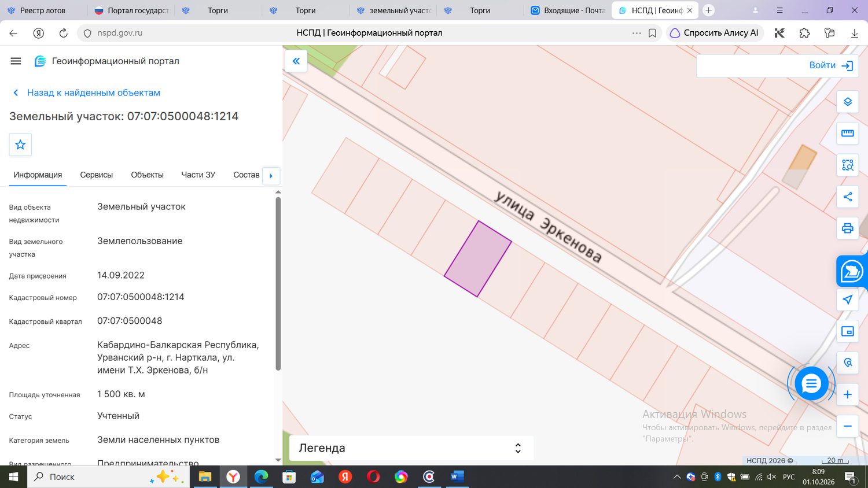Click the Windows taskbar Поиск box
The width and height of the screenshot is (868, 488).
click(x=108, y=477)
